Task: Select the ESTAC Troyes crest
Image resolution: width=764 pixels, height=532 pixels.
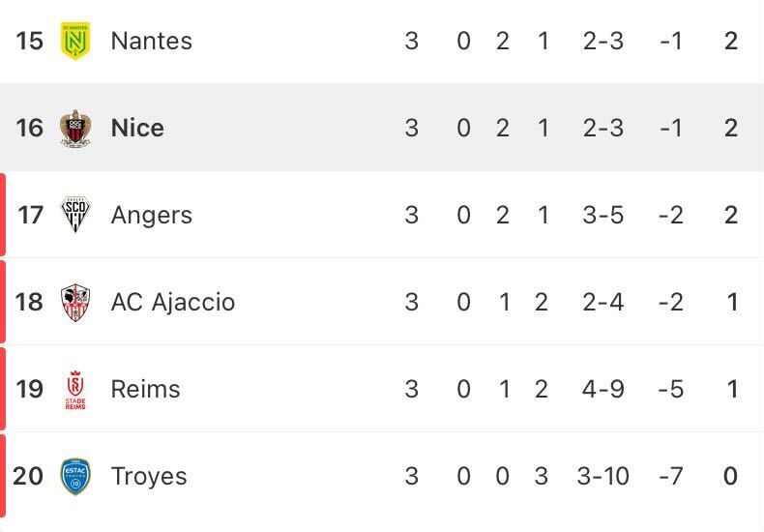Action: point(75,476)
